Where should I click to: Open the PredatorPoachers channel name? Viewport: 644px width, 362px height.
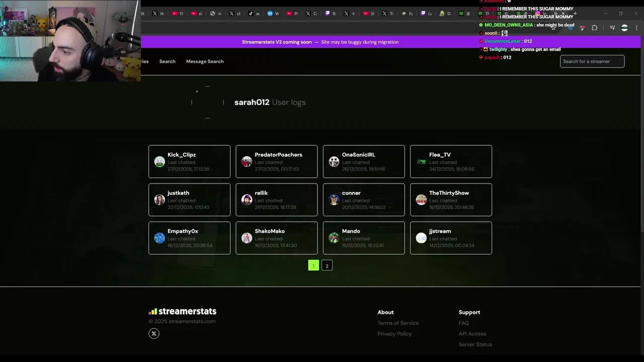point(278,155)
